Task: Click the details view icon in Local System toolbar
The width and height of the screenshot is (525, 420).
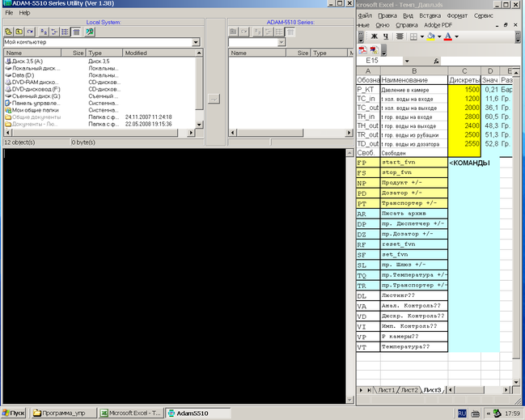Action: tap(75, 32)
